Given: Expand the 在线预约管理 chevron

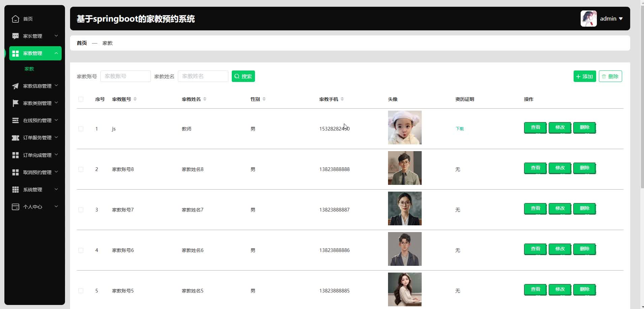Looking at the screenshot, I should (x=56, y=120).
